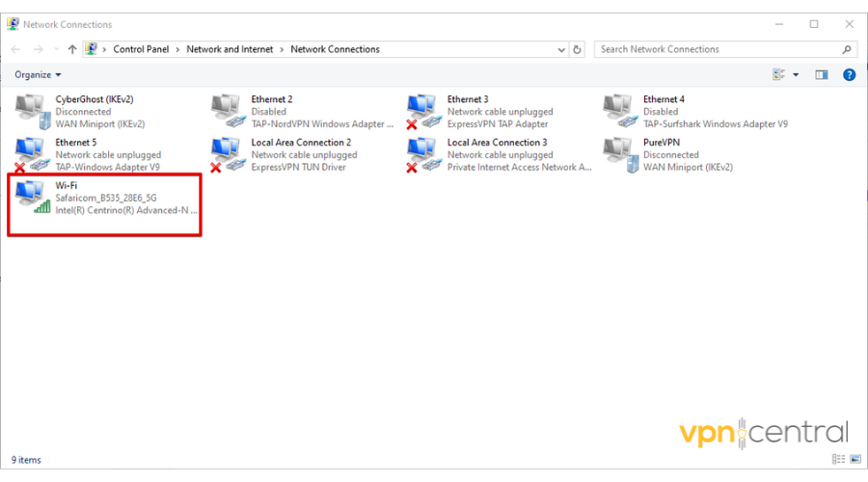
Task: Click the Intel(R) Centrino(R) Advanced-N text
Action: tap(126, 210)
